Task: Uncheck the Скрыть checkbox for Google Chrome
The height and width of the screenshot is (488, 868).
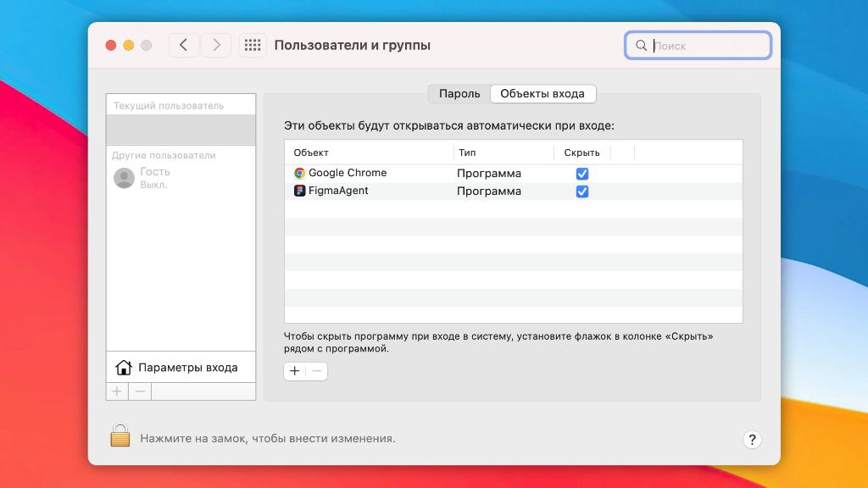Action: tap(582, 174)
